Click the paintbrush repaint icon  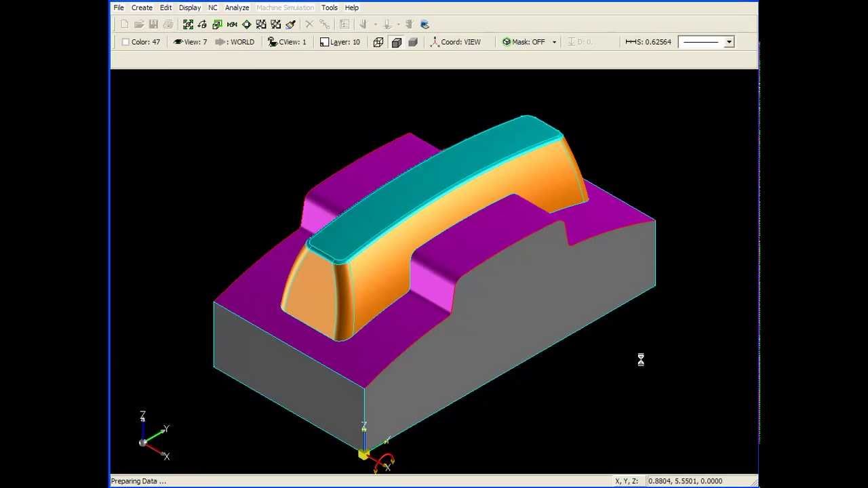(290, 24)
